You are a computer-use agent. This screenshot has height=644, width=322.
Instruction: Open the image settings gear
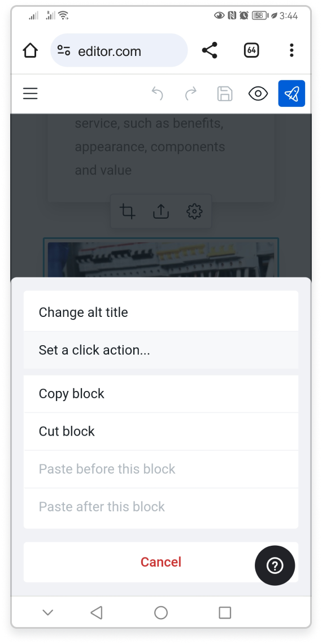pos(194,211)
